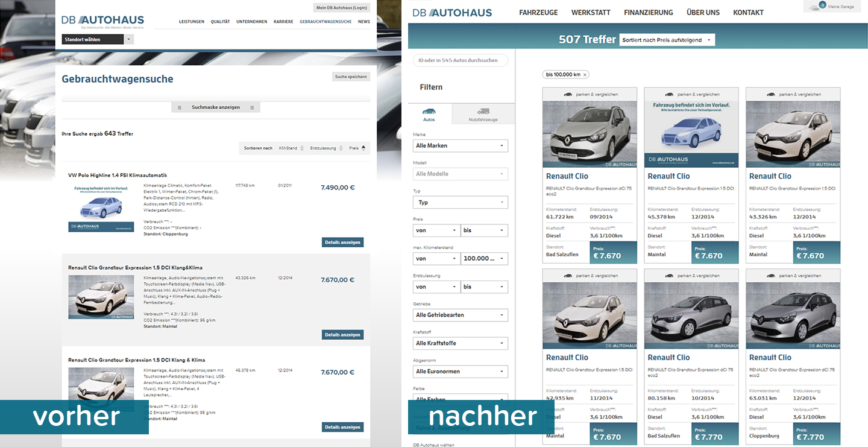
Task: Click the 'ID oder in 545 Autos durchsuchen' field
Action: click(x=460, y=60)
